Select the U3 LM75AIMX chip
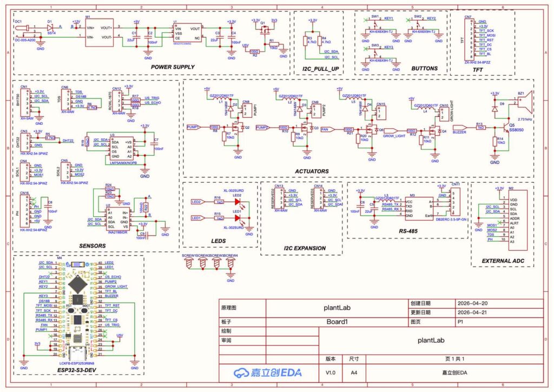Screen dimensions: 554x392 pos(121,148)
